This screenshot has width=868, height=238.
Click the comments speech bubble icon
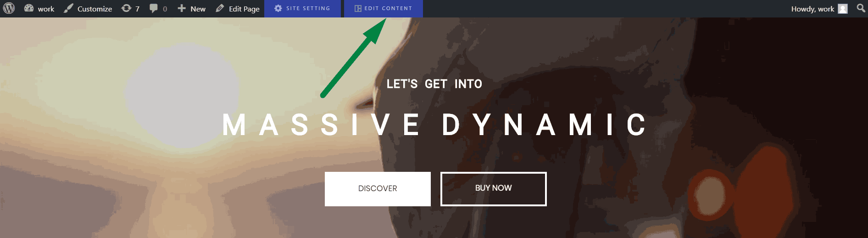tap(154, 8)
